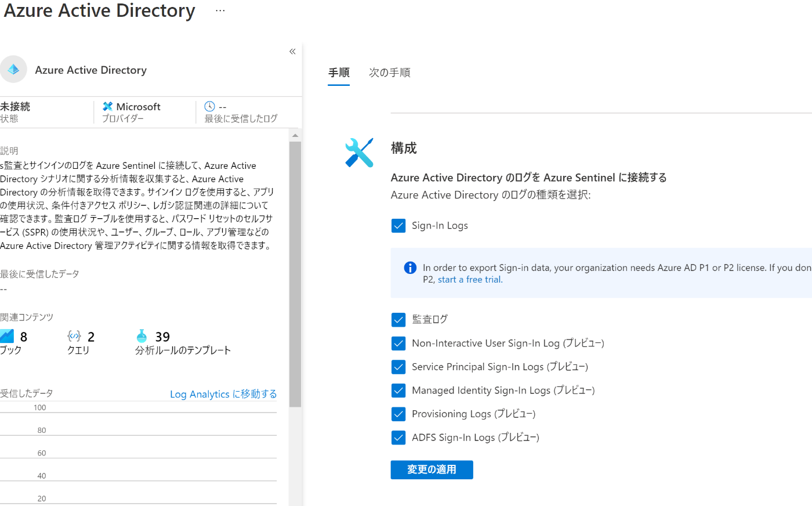This screenshot has height=506, width=812.
Task: Click the 最後に受信したデータ label
Action: tap(39, 273)
